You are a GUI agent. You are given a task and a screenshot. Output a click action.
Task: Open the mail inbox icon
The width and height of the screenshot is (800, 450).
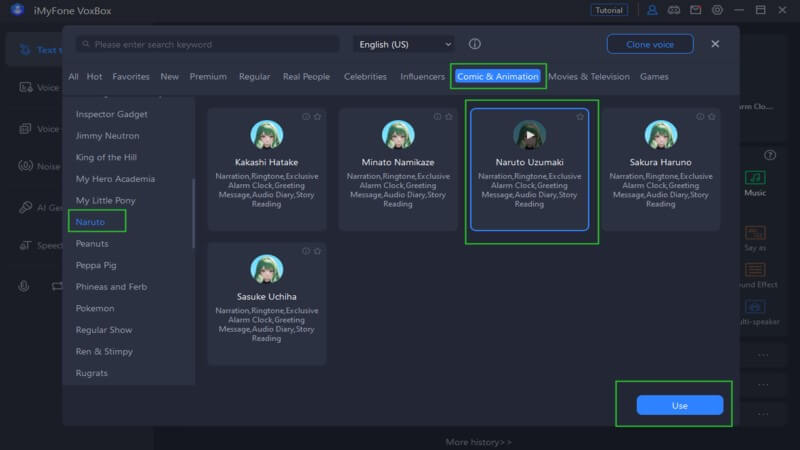click(x=695, y=10)
